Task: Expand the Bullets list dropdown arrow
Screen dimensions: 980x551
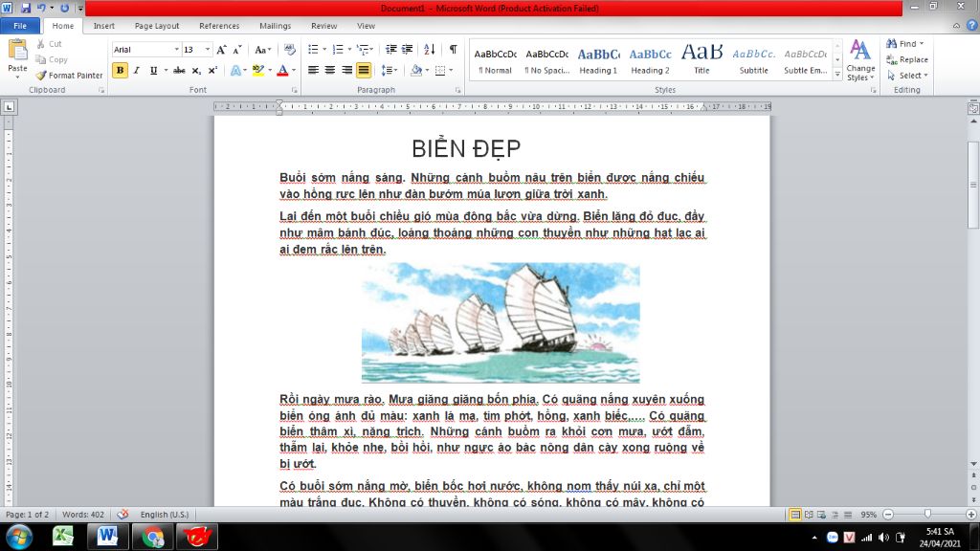Action: (324, 50)
